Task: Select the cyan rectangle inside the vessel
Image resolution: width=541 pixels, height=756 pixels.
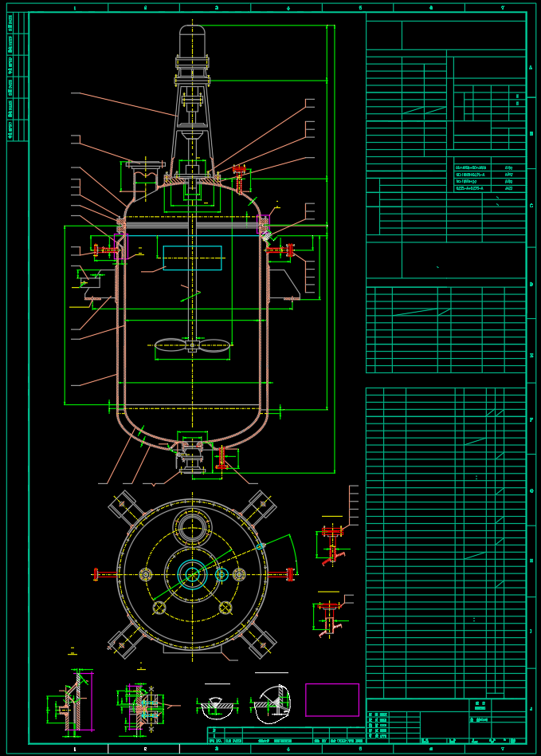Action: 192,258
